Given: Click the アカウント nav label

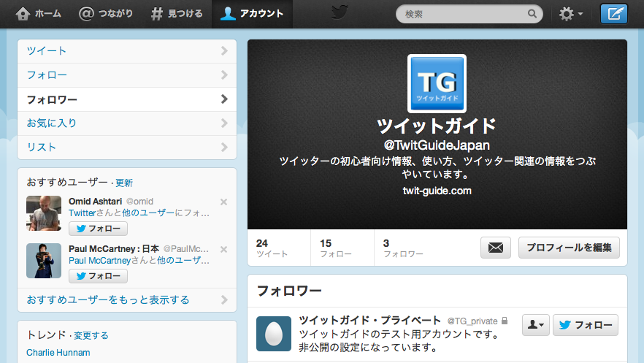Looking at the screenshot, I should point(261,14).
